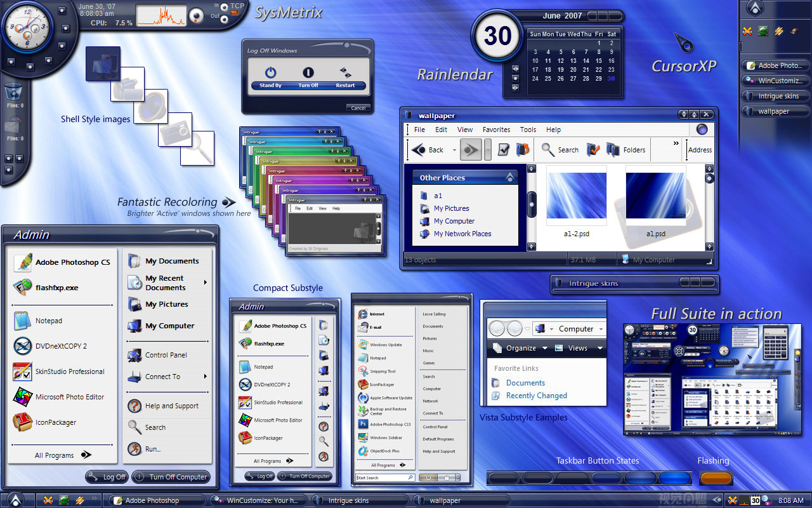Click Help and Support in large Admin menu
Screen dimensions: 812x508
pos(163,406)
